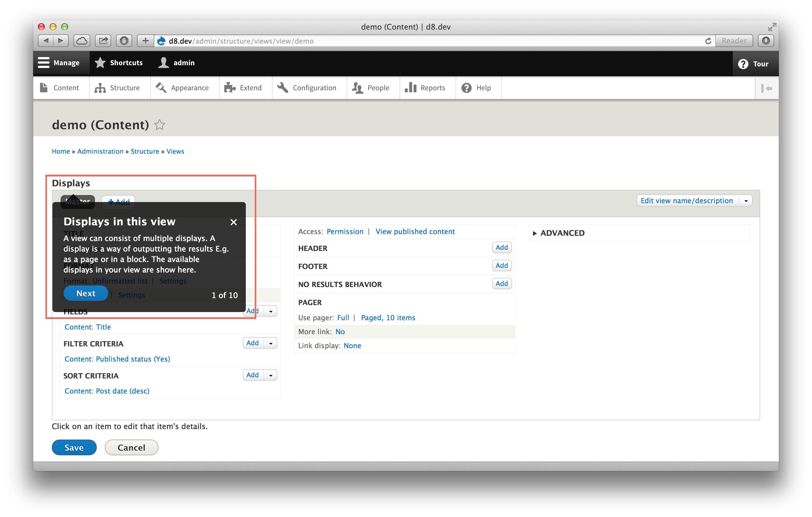Add a SORT CRITERIA item
This screenshot has width=812, height=517.
253,375
